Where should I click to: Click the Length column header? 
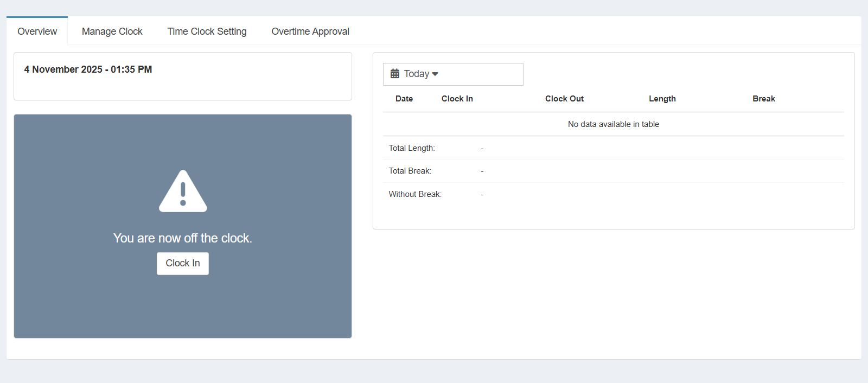coord(662,99)
